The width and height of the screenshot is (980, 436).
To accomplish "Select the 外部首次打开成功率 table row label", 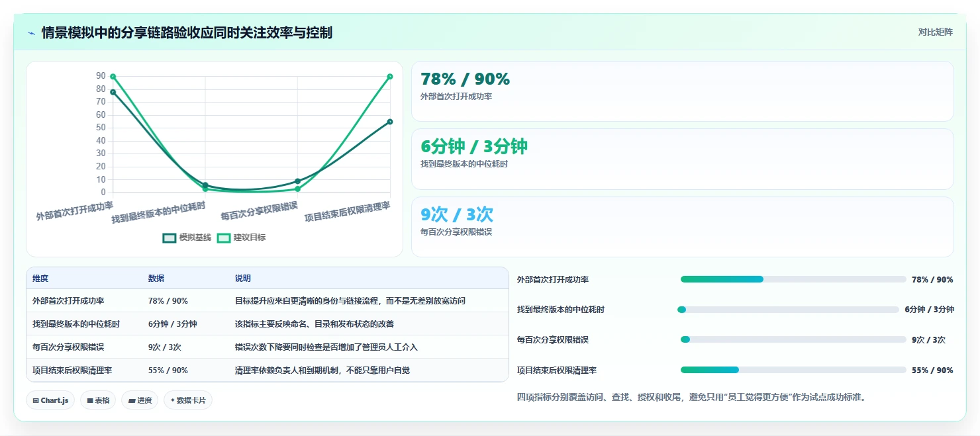I will [68, 301].
